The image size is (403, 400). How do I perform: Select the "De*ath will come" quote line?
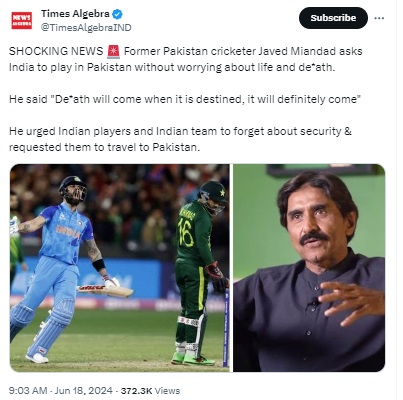pos(185,99)
